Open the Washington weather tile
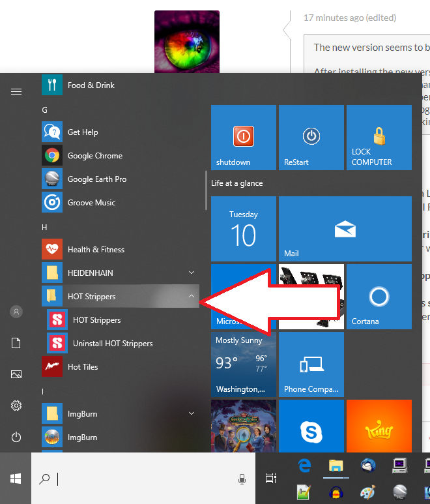Viewport: 430px width, 504px height. (244, 364)
